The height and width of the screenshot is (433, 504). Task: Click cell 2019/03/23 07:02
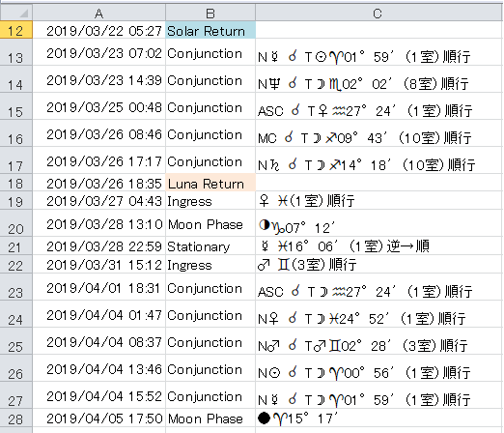click(x=98, y=52)
